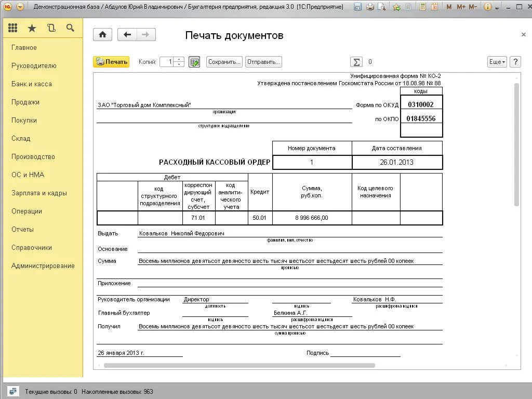Open the history scroll icon
This screenshot has height=399, width=532.
pos(51,28)
